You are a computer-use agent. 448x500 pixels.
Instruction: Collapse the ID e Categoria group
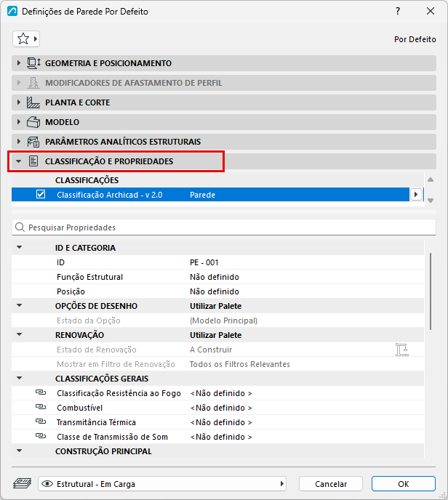(x=20, y=247)
